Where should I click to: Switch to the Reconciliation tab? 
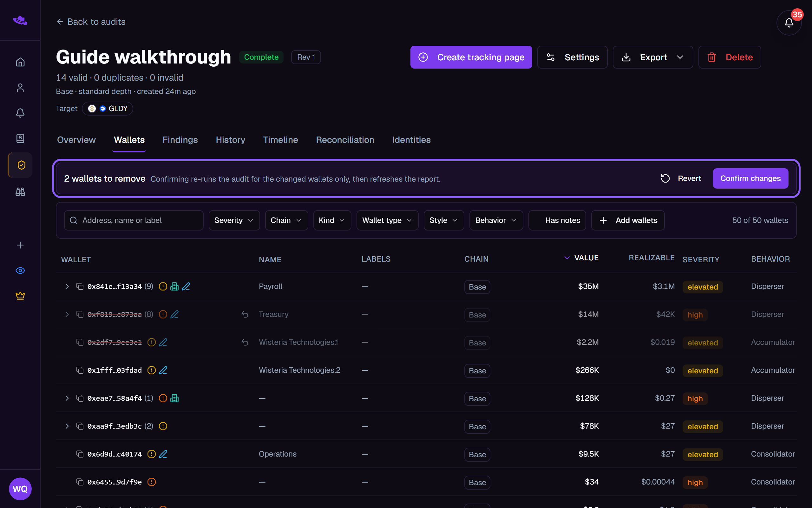[x=345, y=140]
